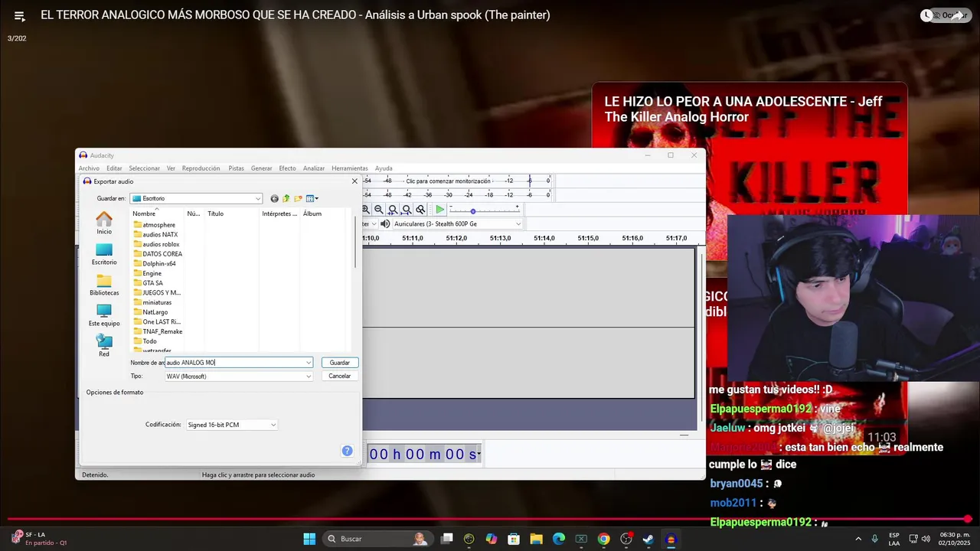Open the view options menu in the dialog
Image resolution: width=980 pixels, height=551 pixels.
[312, 199]
